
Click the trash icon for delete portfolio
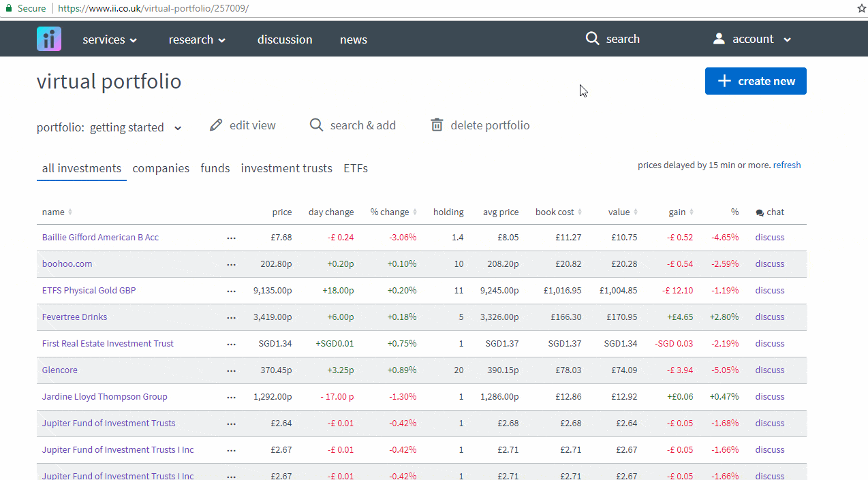point(437,125)
